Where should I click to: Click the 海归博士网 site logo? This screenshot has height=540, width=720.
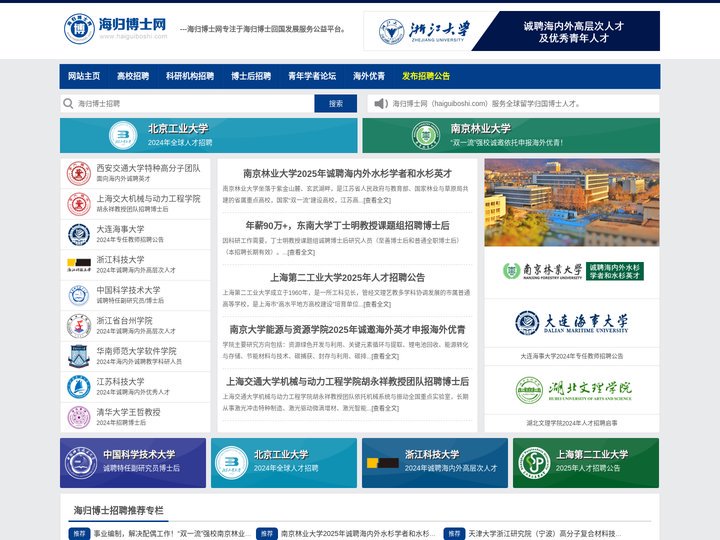coord(115,28)
